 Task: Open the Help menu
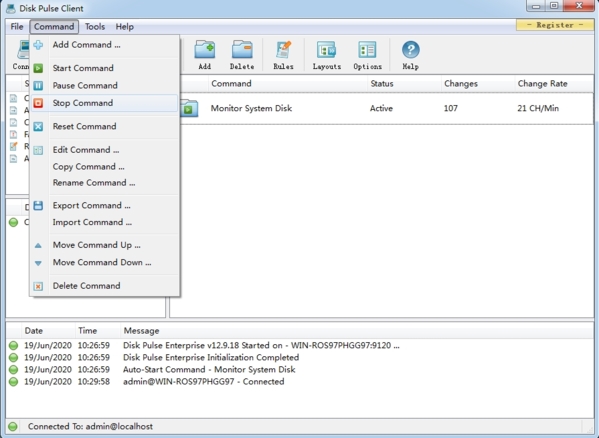pyautogui.click(x=125, y=27)
